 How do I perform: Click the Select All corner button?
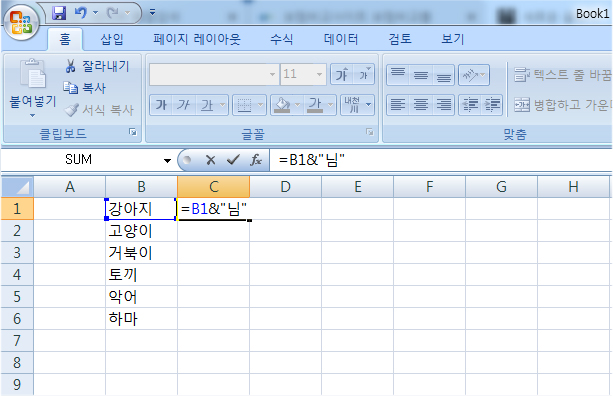[x=18, y=186]
